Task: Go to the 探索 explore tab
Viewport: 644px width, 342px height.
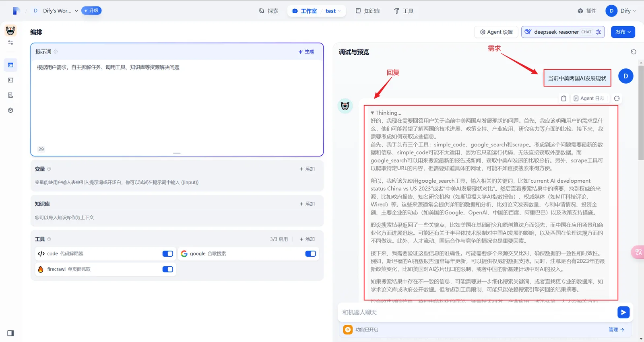Action: (269, 11)
